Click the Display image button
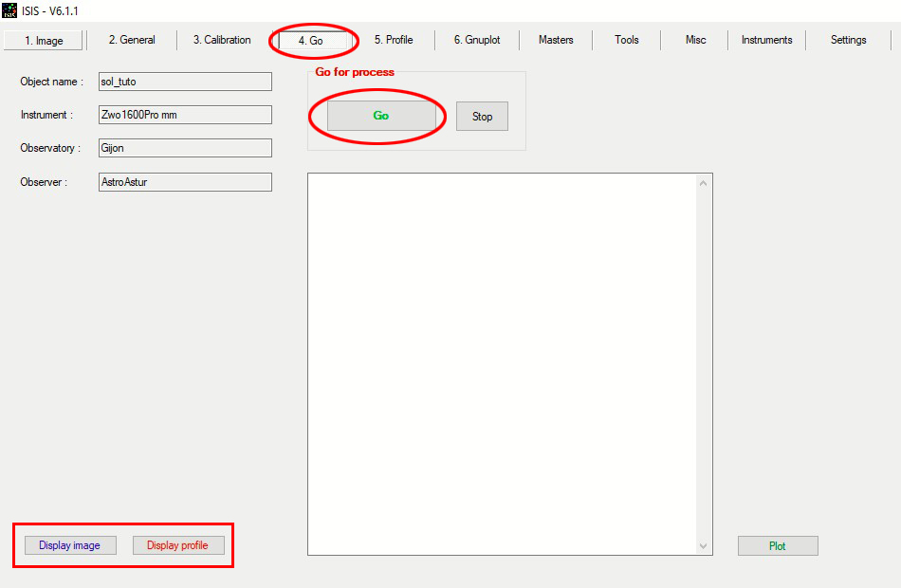The width and height of the screenshot is (901, 588). (x=69, y=545)
